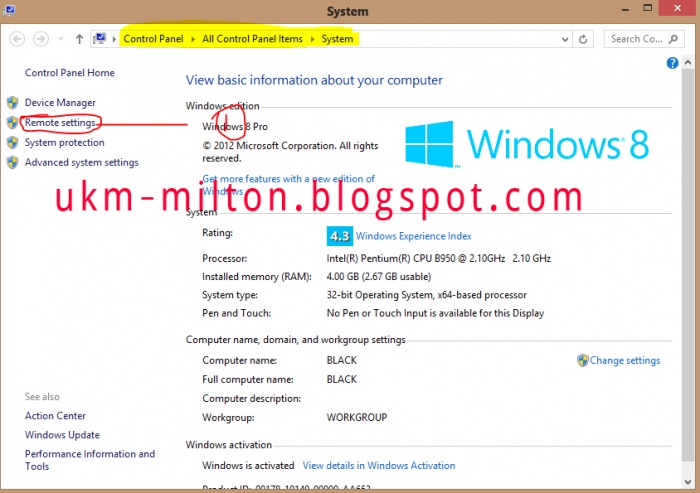
Task: Open Device Manager link
Action: tap(60, 103)
